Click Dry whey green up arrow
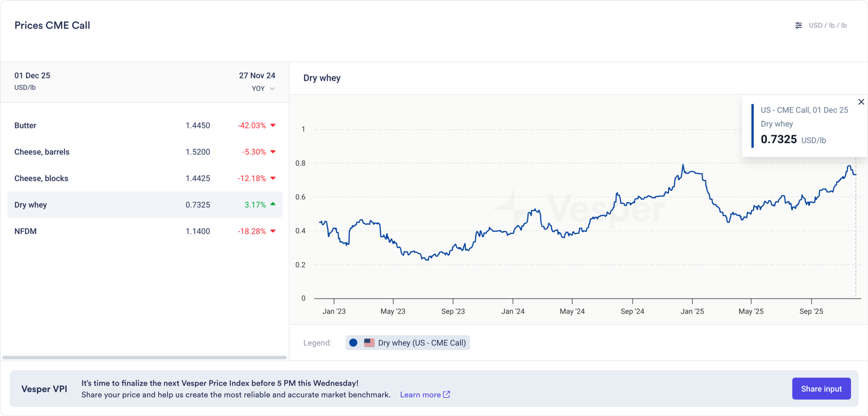Screen dimensions: 868x416 [273, 204]
